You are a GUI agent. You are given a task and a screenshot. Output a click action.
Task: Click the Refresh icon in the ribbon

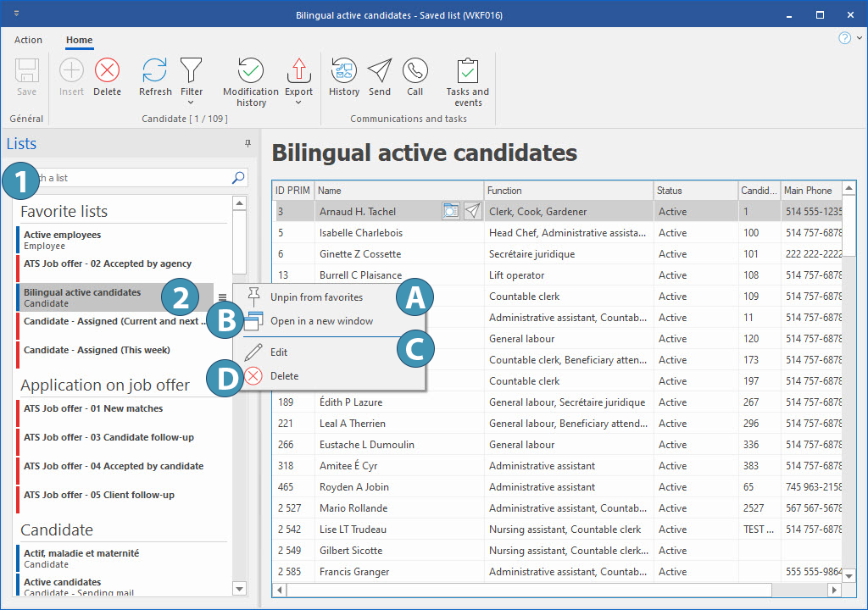[155, 71]
